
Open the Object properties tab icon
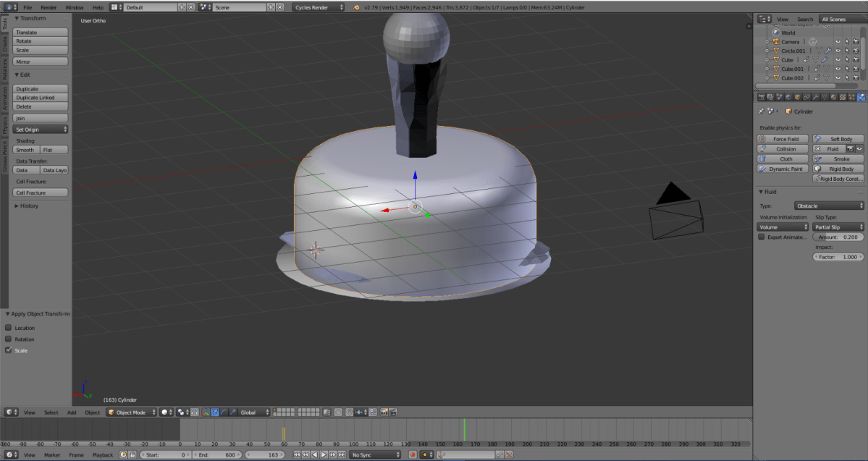click(x=798, y=97)
